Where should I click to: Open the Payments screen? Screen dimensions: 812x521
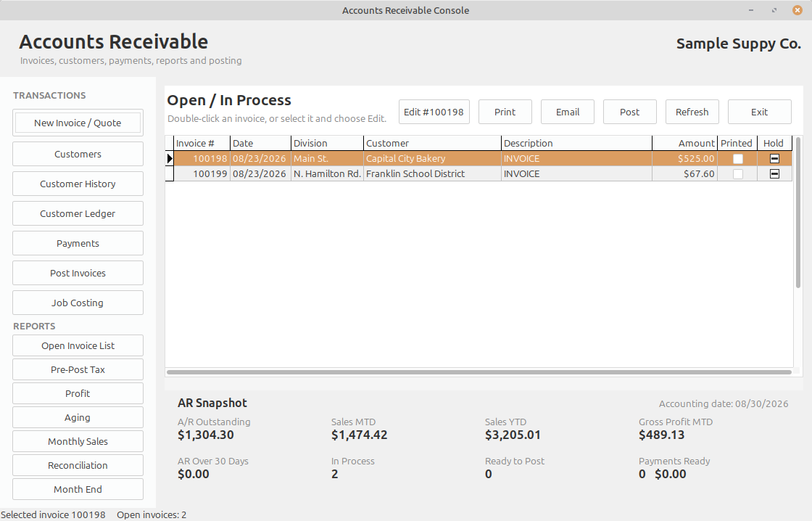click(78, 243)
